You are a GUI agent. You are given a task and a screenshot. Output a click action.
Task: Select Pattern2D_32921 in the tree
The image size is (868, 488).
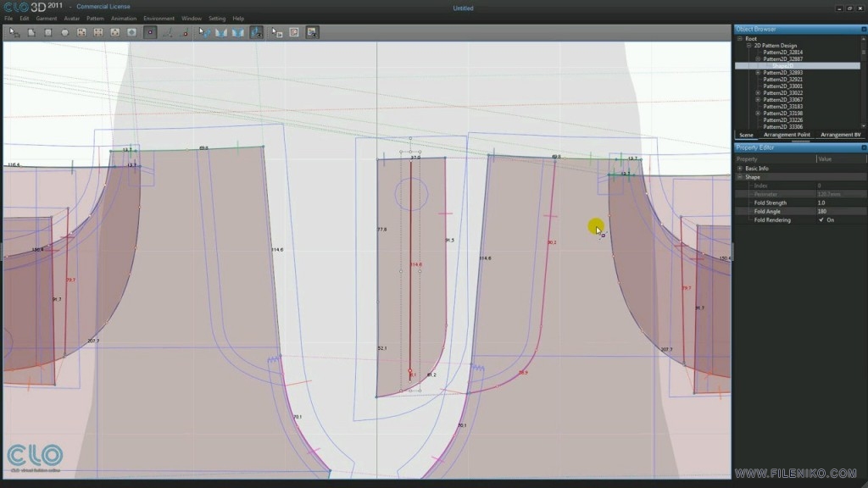coord(782,79)
